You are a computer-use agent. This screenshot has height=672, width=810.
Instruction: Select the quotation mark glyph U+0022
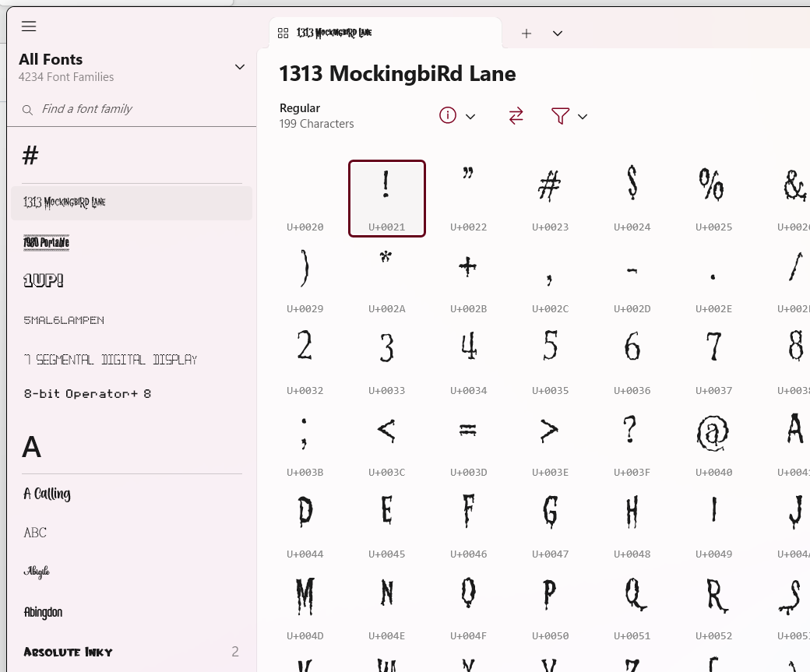coord(469,199)
